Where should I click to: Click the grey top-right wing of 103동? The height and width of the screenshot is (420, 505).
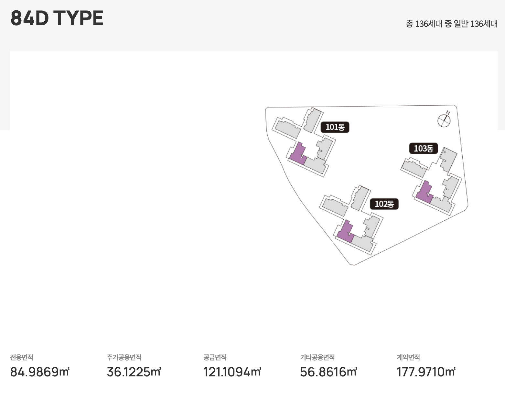[449, 160]
